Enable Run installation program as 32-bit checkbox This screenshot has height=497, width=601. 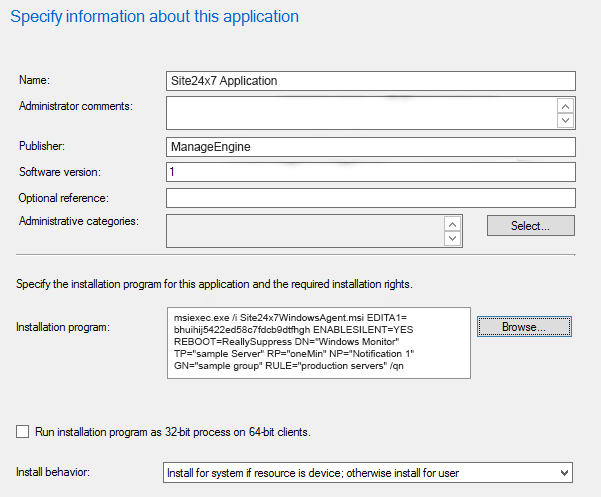[x=23, y=432]
